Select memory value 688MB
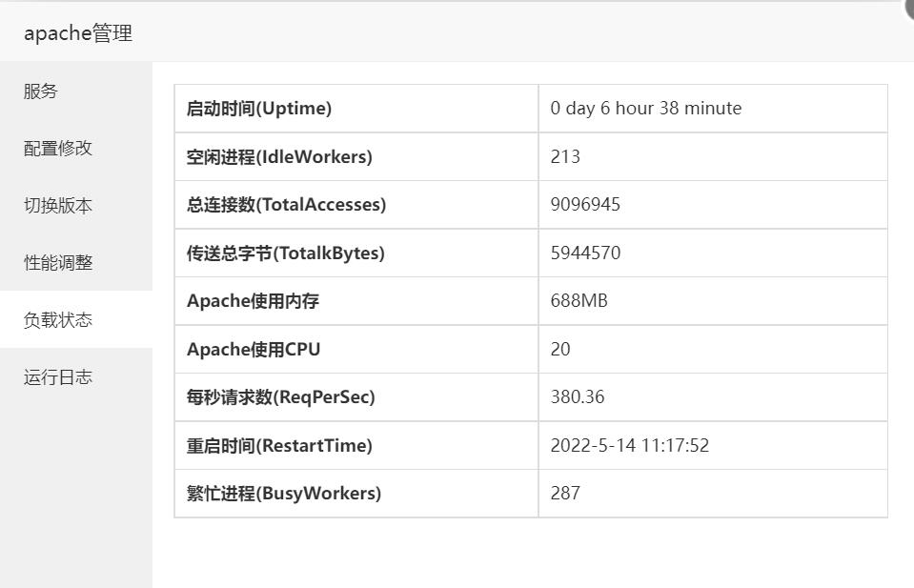Image resolution: width=914 pixels, height=588 pixels. (579, 301)
